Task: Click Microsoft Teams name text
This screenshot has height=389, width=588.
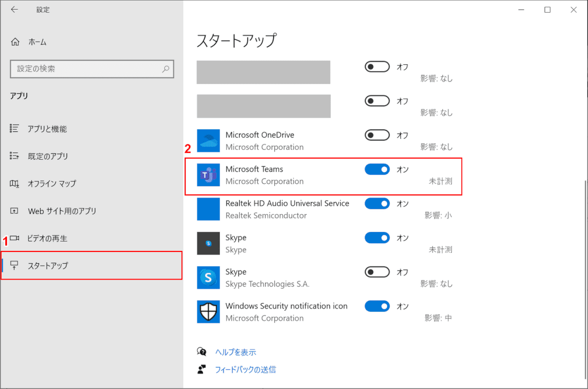Action: tap(254, 169)
